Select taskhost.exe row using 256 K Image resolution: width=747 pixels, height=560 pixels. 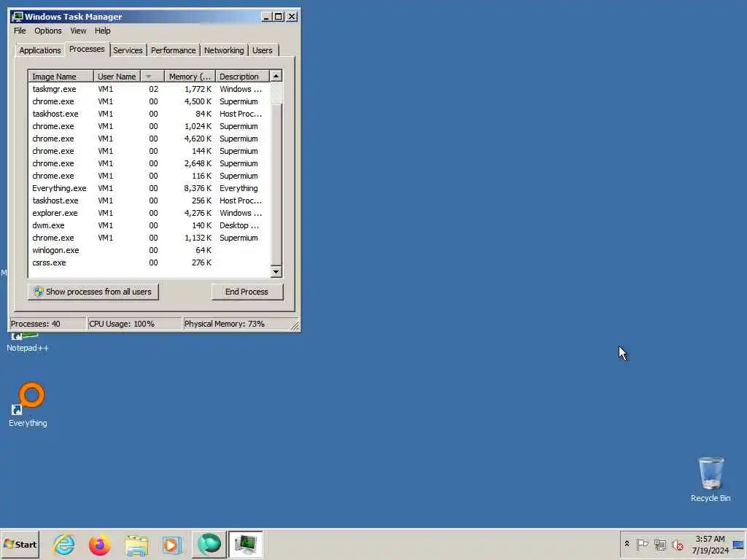point(149,201)
